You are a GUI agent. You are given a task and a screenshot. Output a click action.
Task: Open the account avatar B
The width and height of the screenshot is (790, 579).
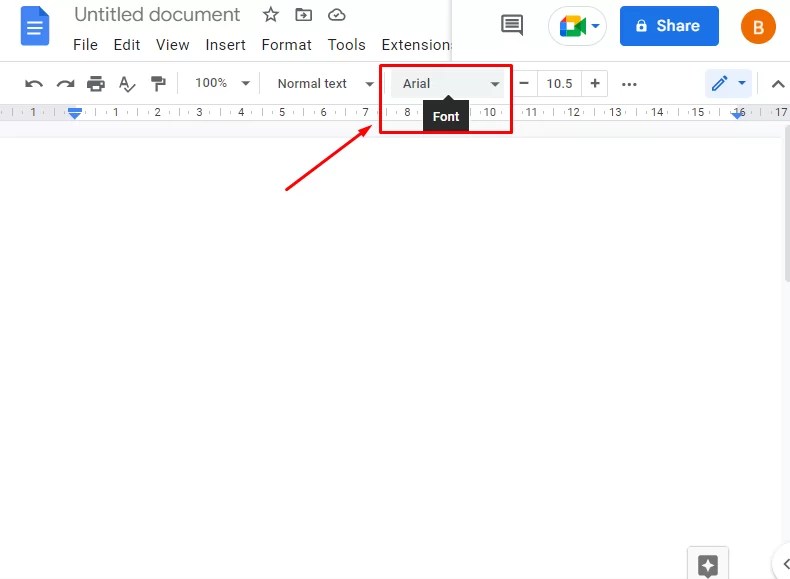(x=758, y=27)
